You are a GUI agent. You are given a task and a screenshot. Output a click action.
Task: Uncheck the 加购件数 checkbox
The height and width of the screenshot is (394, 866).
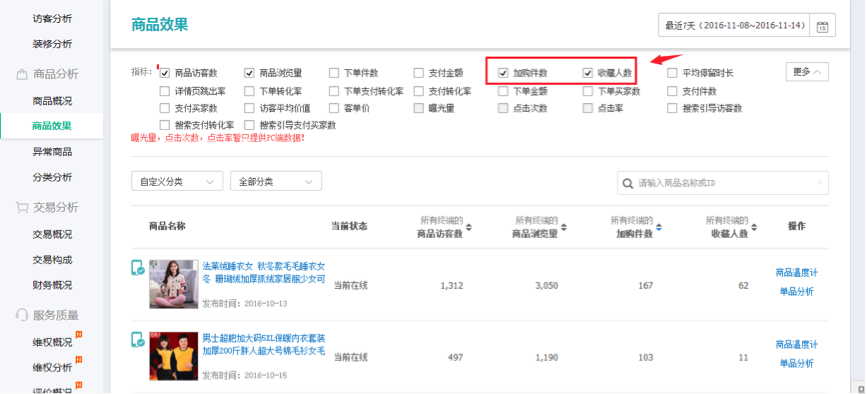(x=503, y=73)
